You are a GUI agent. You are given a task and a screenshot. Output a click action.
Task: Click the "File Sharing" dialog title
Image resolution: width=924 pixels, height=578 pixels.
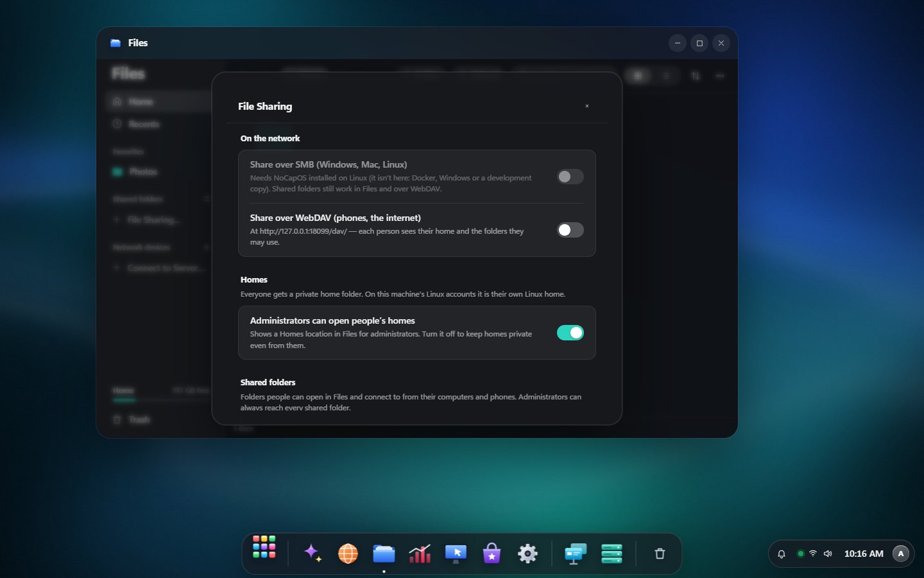click(265, 107)
